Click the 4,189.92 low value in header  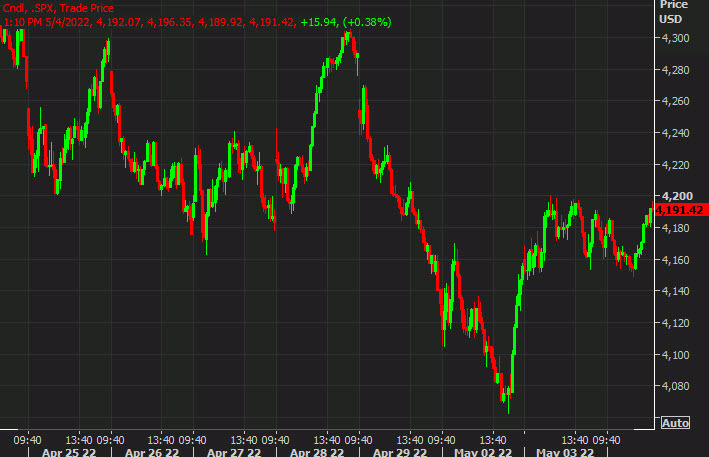[221, 22]
